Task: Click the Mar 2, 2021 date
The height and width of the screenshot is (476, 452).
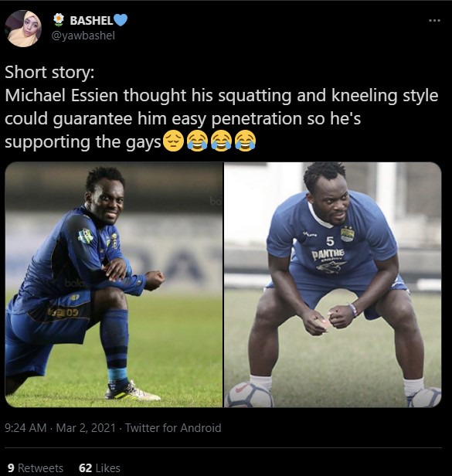Action: pos(86,428)
